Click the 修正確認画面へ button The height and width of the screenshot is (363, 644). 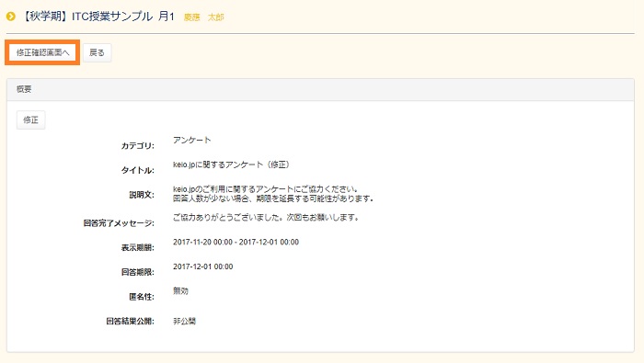(x=42, y=52)
